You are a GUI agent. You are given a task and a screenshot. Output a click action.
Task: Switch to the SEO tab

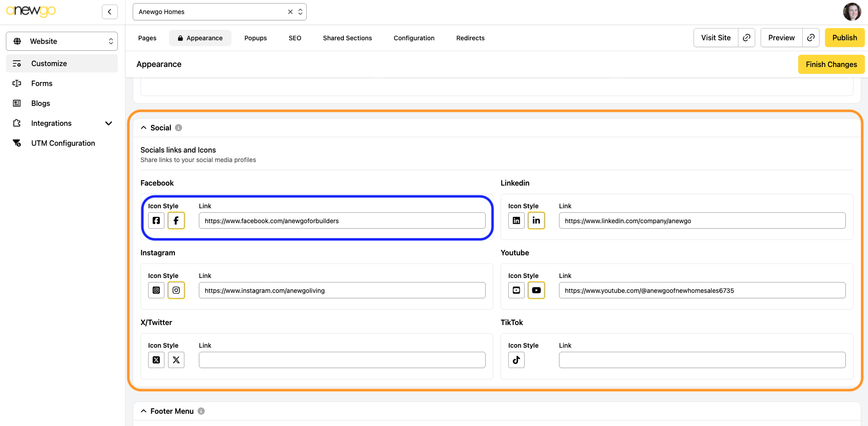295,38
